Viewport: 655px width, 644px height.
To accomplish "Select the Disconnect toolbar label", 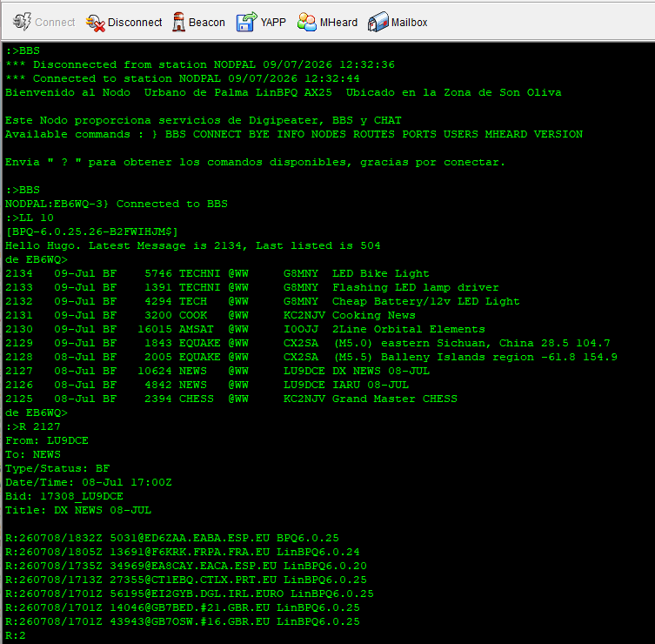I will click(135, 22).
